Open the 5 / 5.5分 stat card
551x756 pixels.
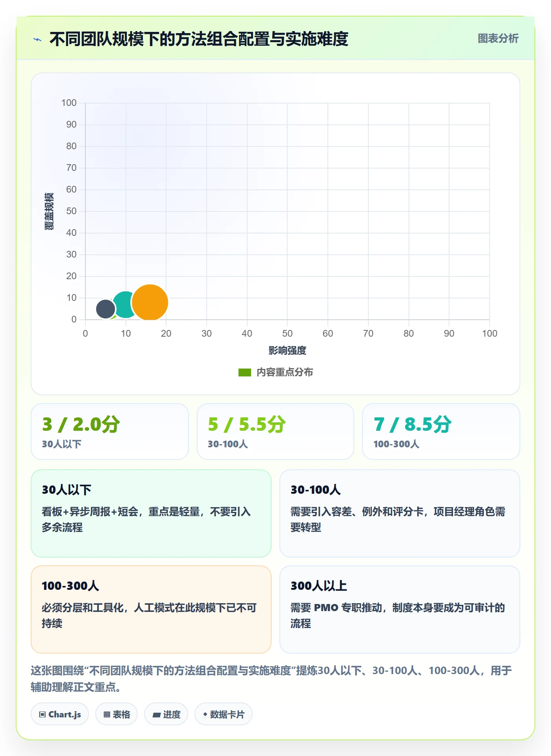pyautogui.click(x=275, y=432)
